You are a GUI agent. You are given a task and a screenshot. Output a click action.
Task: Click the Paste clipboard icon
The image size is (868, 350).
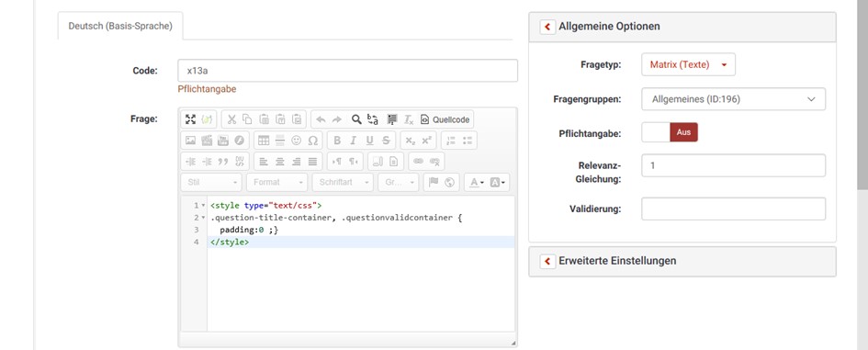click(x=264, y=119)
